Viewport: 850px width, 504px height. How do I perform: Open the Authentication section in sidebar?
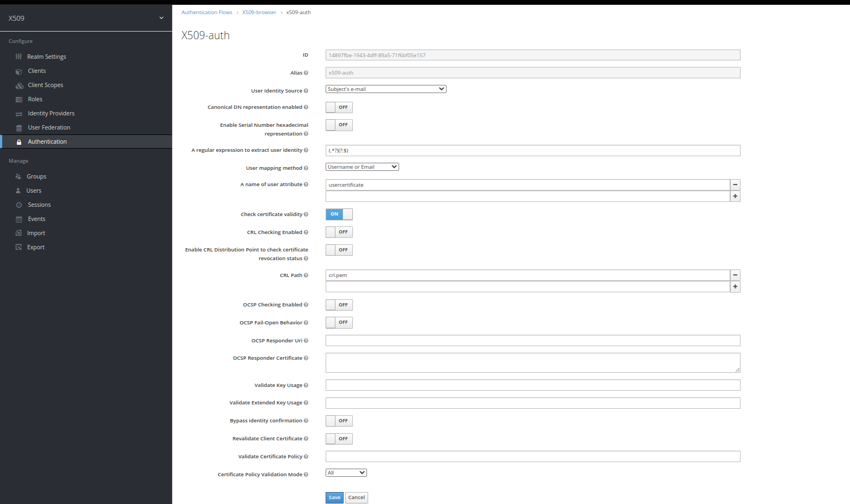tap(47, 142)
